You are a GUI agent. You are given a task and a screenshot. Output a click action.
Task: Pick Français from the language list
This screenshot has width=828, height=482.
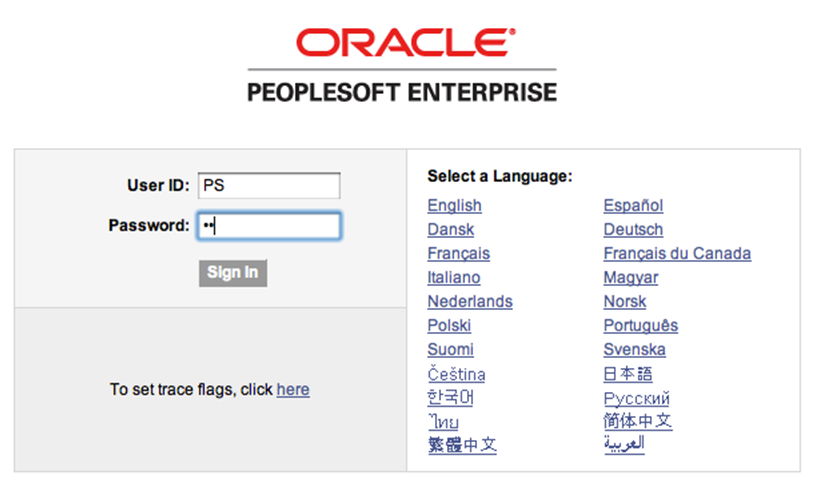(x=458, y=254)
